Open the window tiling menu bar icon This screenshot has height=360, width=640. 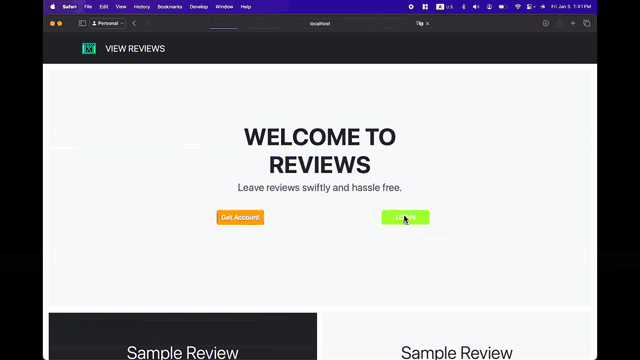(425, 7)
